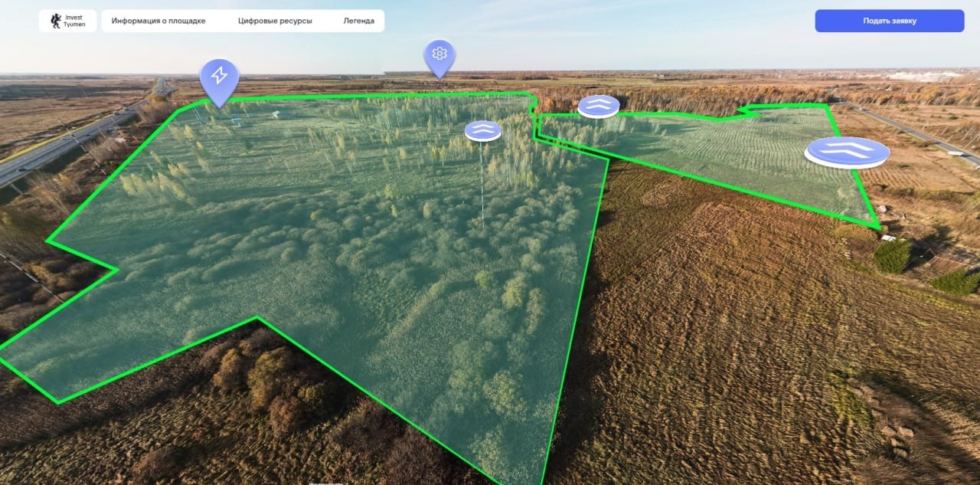Select the largest chevron hotspot on the right plot
Image resolution: width=980 pixels, height=485 pixels.
[x=847, y=151]
